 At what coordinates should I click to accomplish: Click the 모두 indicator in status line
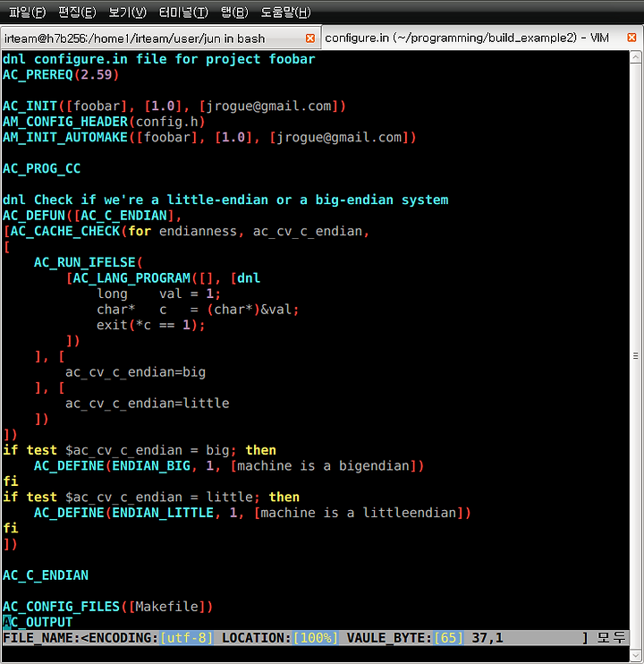(x=611, y=638)
